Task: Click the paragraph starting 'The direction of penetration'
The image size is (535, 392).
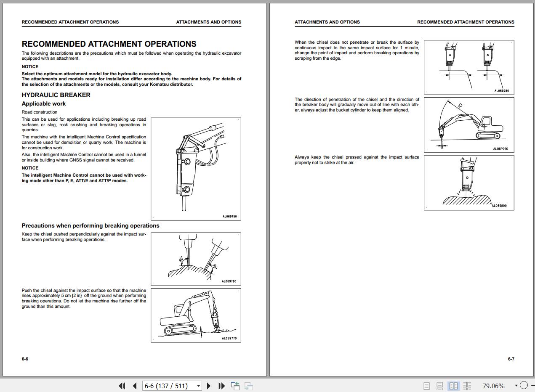Action: point(357,105)
